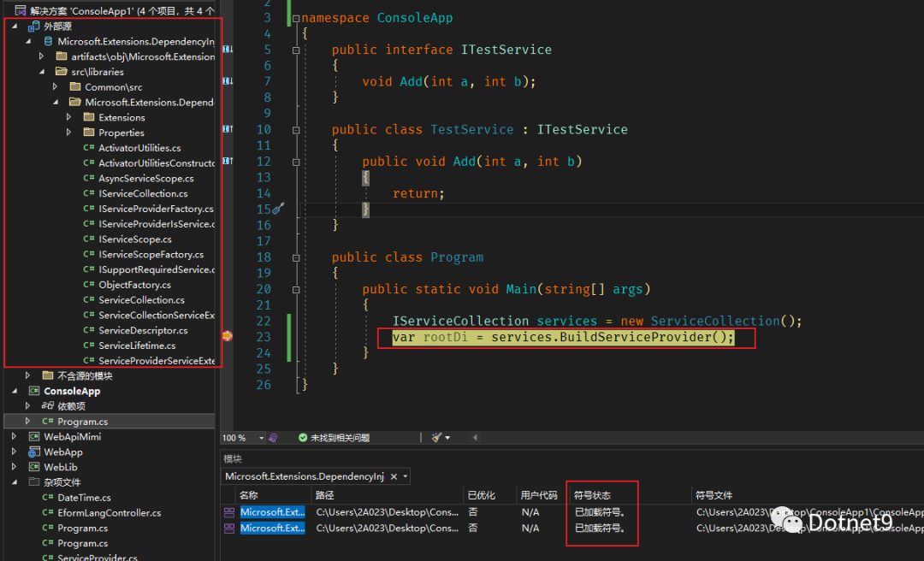Click the inheritance margin icon on line 10

click(228, 129)
